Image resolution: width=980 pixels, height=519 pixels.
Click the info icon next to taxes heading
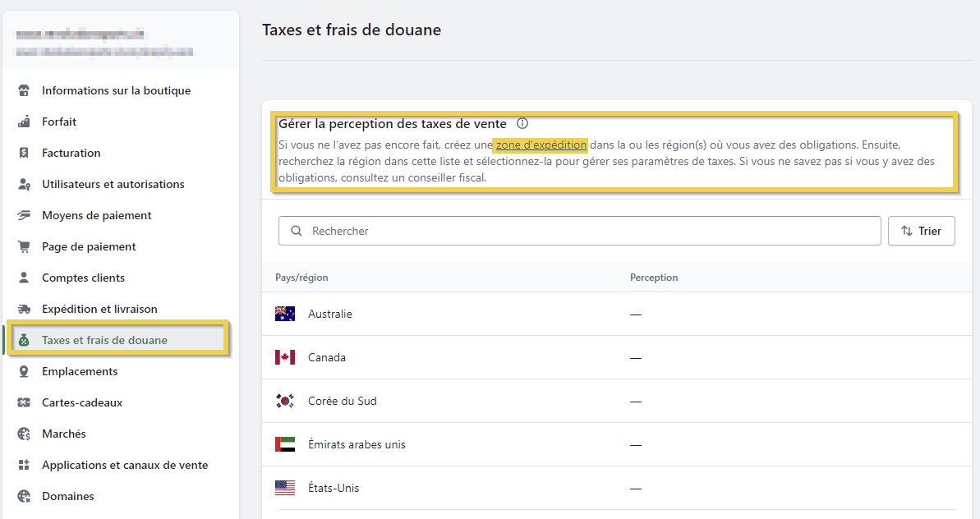pyautogui.click(x=522, y=124)
